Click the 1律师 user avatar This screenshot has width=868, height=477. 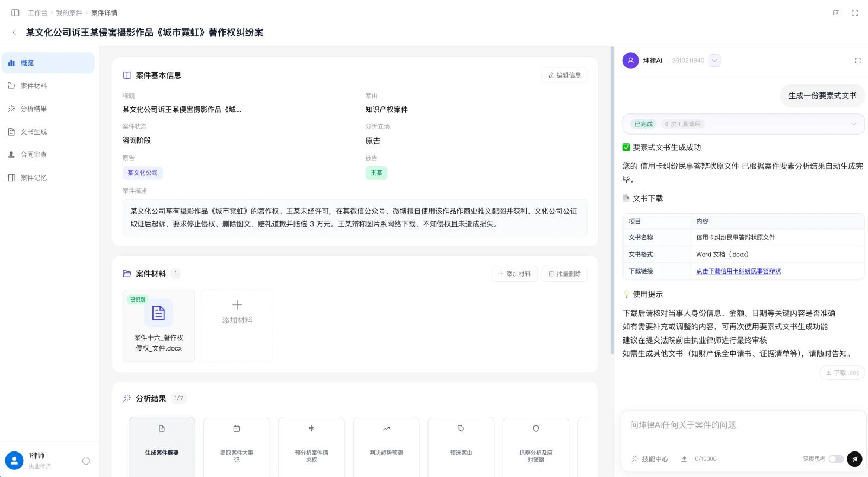coord(14,461)
